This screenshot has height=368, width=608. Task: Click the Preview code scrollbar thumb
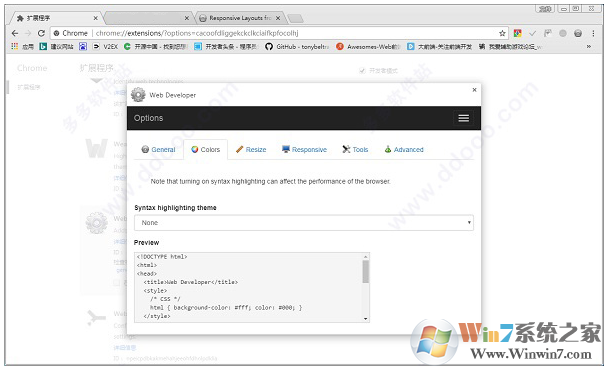(x=365, y=271)
